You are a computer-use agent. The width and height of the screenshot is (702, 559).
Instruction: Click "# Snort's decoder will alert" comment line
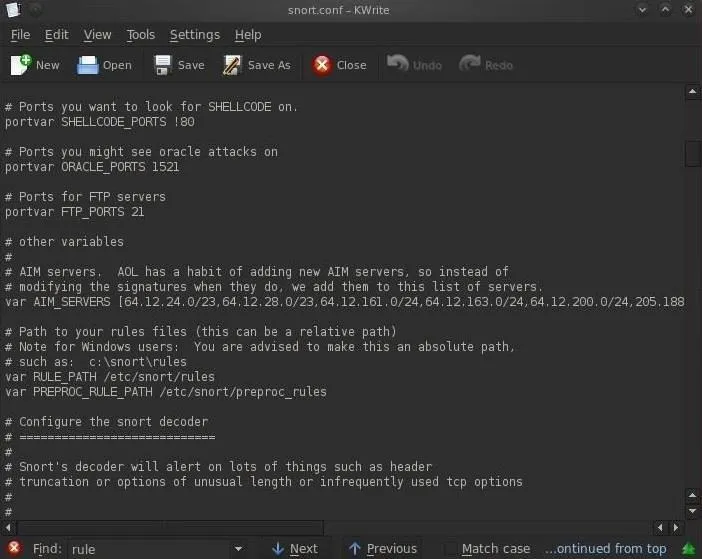pos(218,467)
